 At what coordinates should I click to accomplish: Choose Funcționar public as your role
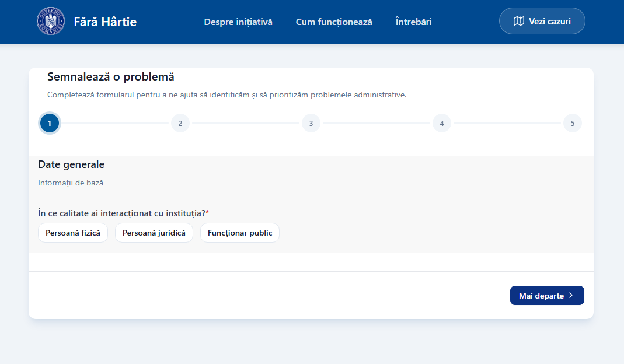pyautogui.click(x=239, y=232)
